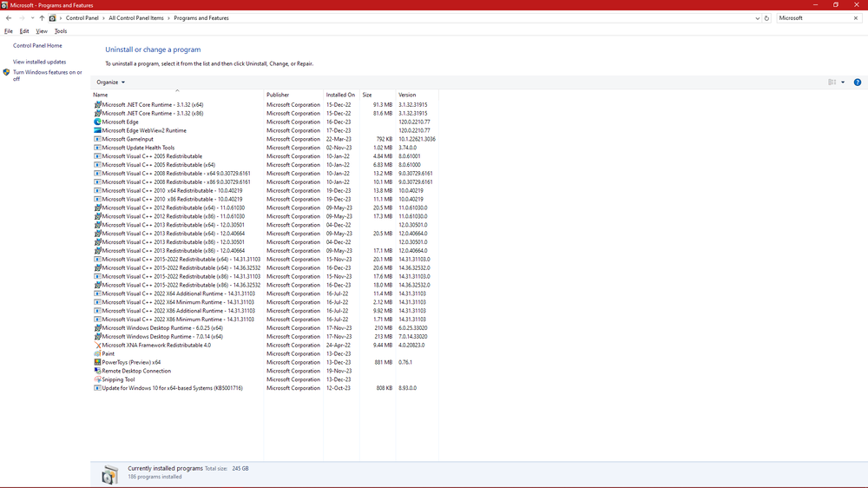The height and width of the screenshot is (488, 868).
Task: Sort by the Installed On column header
Action: click(x=340, y=96)
